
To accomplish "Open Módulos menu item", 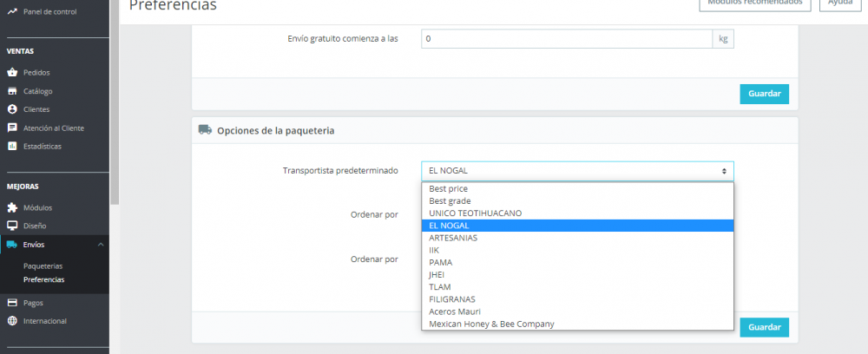I will pos(37,208).
